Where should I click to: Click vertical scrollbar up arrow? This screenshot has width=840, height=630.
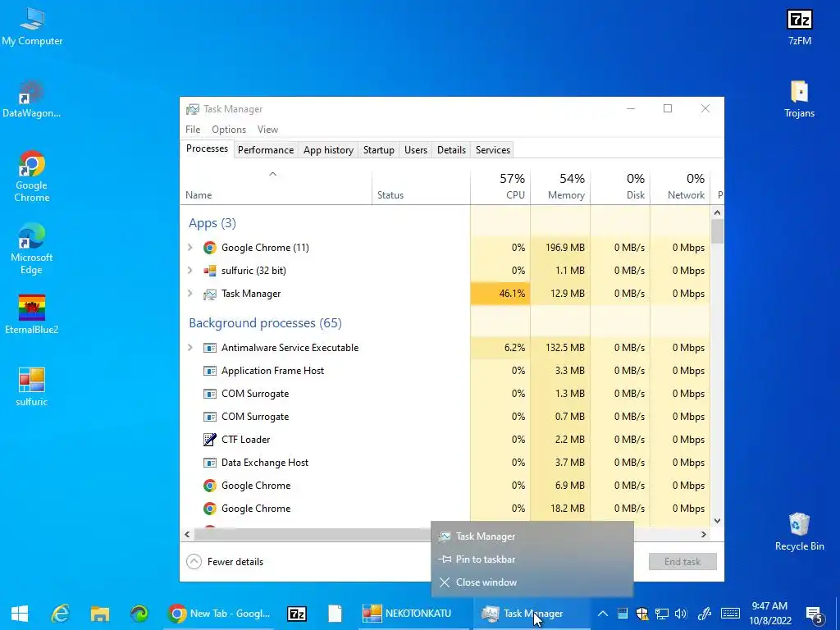(x=717, y=212)
